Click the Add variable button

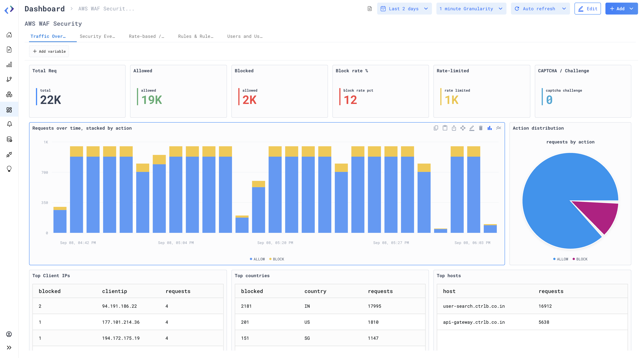49,51
